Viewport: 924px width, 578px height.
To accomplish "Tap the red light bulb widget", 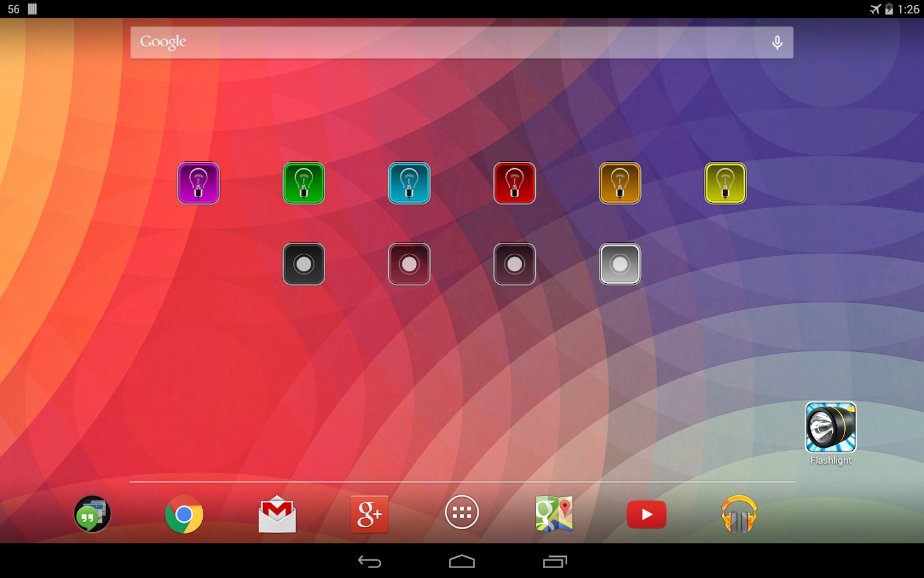I will click(x=514, y=183).
